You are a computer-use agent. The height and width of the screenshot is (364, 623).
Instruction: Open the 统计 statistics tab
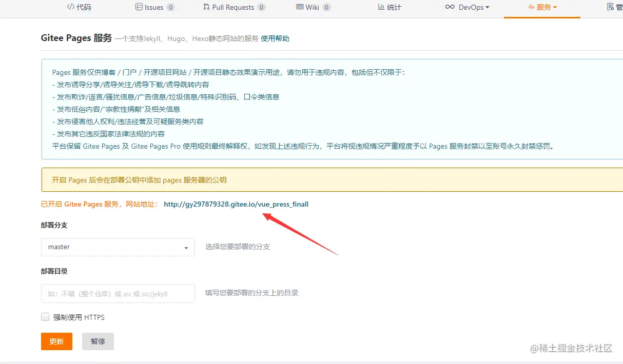coord(390,7)
